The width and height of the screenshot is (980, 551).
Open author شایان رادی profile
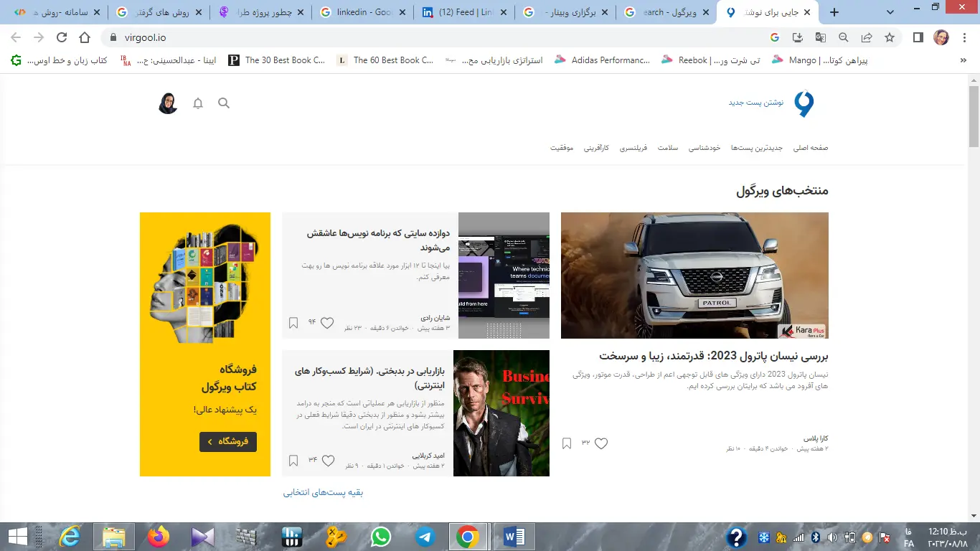(435, 318)
